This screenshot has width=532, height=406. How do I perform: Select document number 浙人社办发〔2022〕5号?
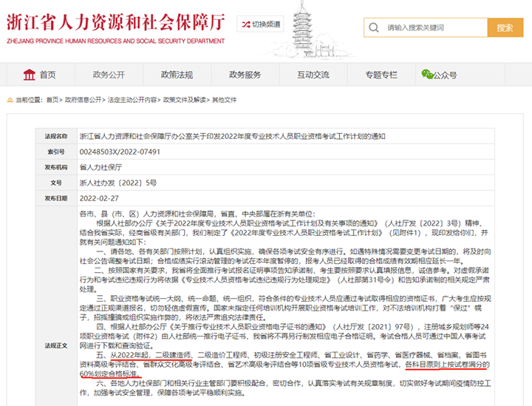click(x=118, y=183)
